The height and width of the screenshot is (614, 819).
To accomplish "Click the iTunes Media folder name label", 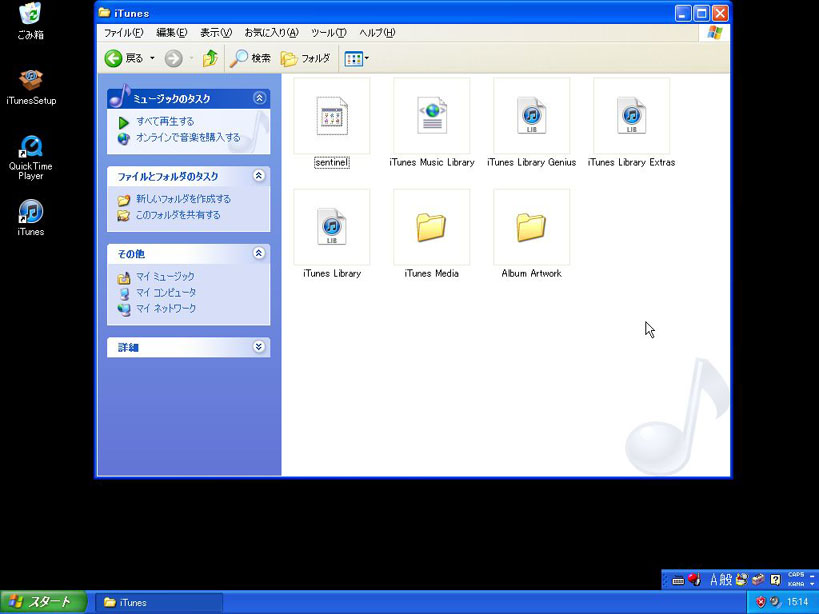I will pos(431,274).
